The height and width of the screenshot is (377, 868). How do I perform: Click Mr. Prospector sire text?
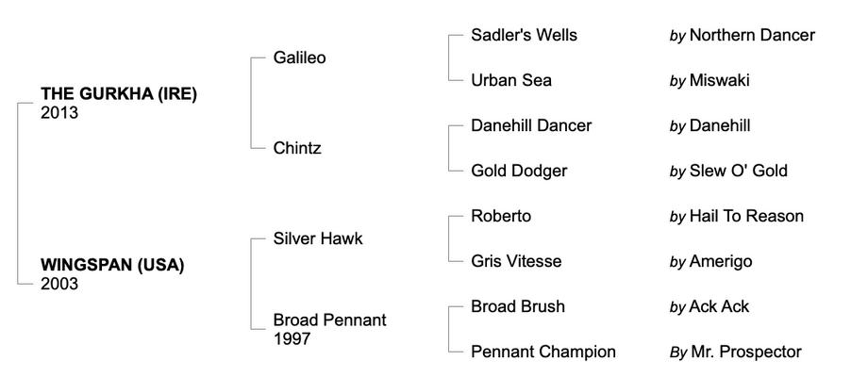(x=745, y=352)
